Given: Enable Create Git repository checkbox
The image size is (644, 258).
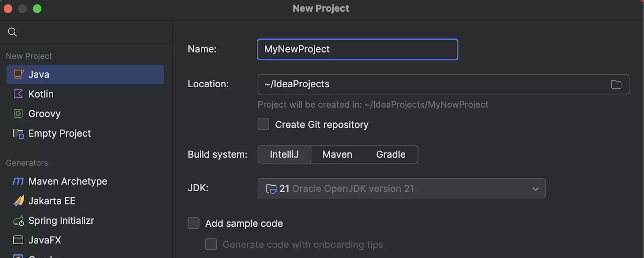Looking at the screenshot, I should click(263, 125).
